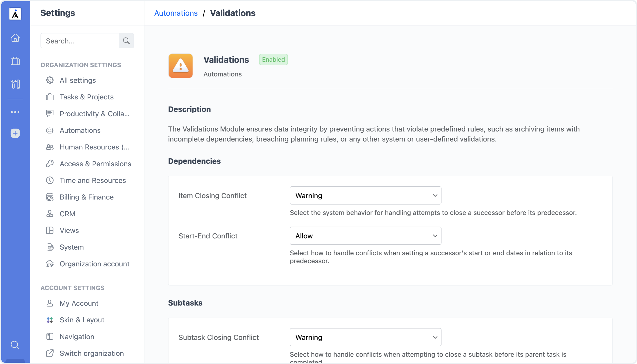
Task: Click the bank icon beside Organization account
Action: pos(50,264)
